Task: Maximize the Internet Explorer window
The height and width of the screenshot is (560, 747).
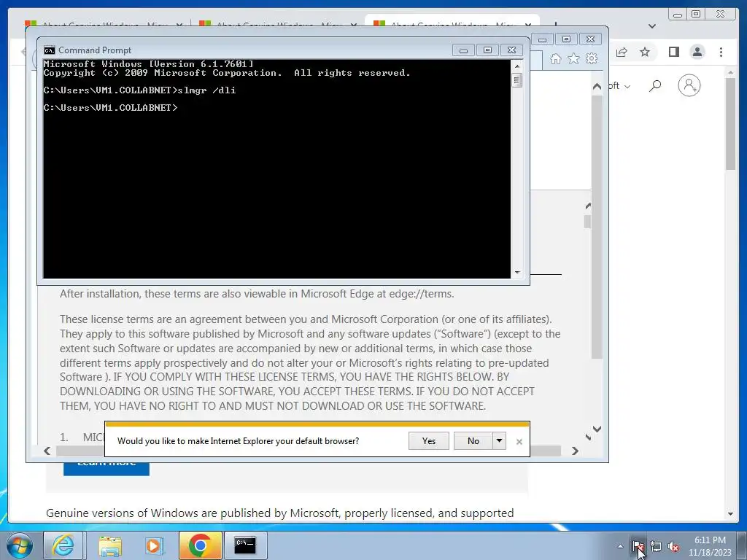Action: [566, 39]
